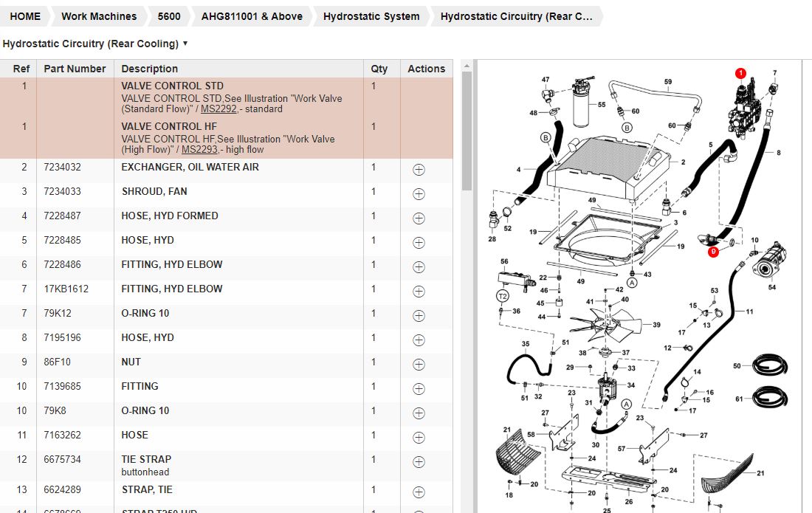
Task: Open Hydrostatic Circuitry (Rear C... breadcrumb
Action: (x=516, y=16)
